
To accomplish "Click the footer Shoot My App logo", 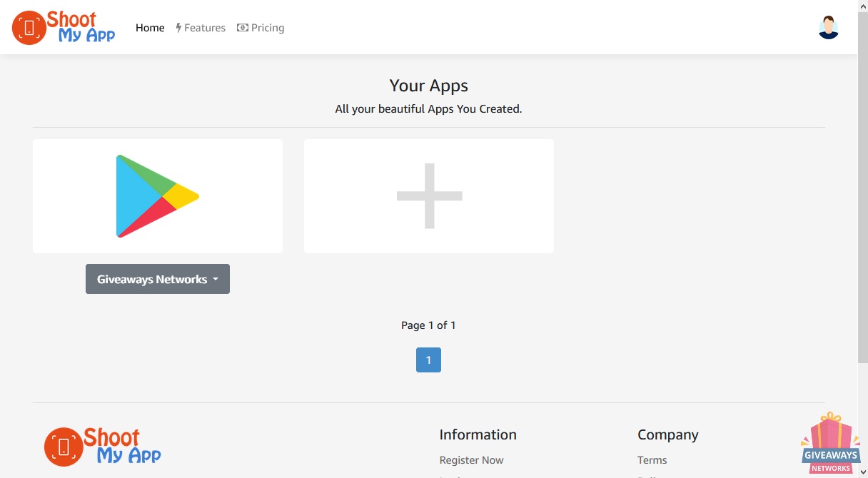I will (103, 447).
